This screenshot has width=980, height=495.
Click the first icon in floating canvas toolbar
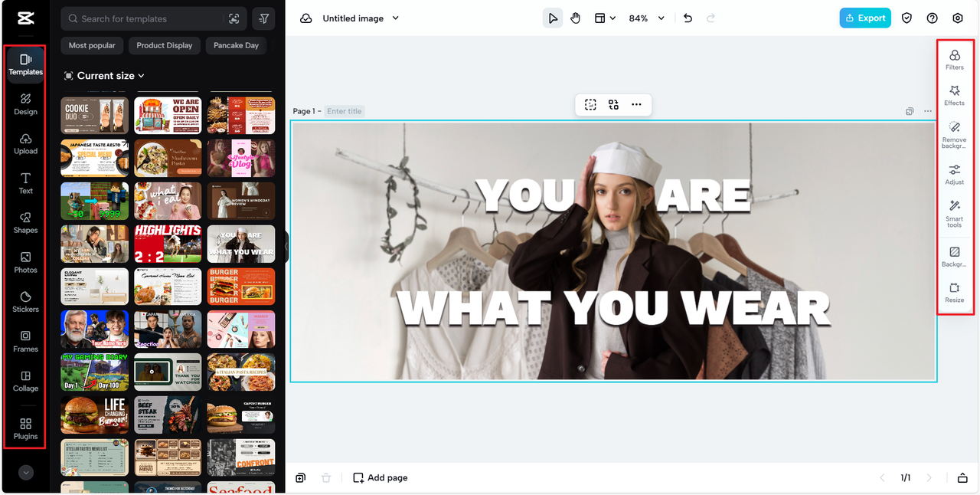pyautogui.click(x=590, y=104)
